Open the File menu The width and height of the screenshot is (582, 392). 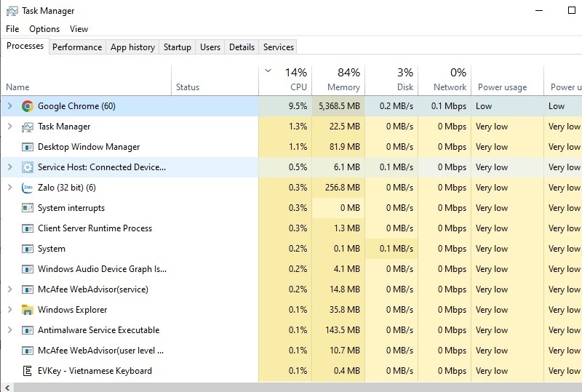[x=12, y=29]
